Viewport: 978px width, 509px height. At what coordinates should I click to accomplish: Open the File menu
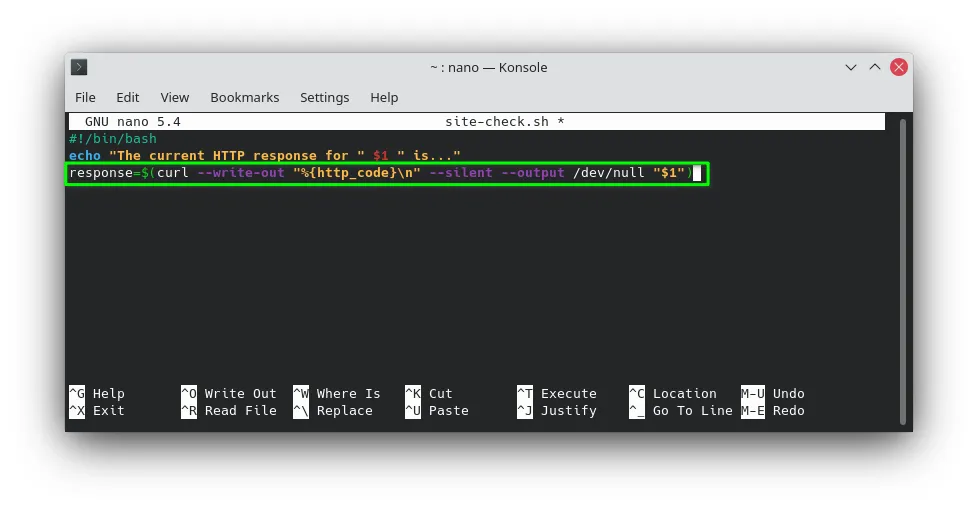click(x=85, y=97)
